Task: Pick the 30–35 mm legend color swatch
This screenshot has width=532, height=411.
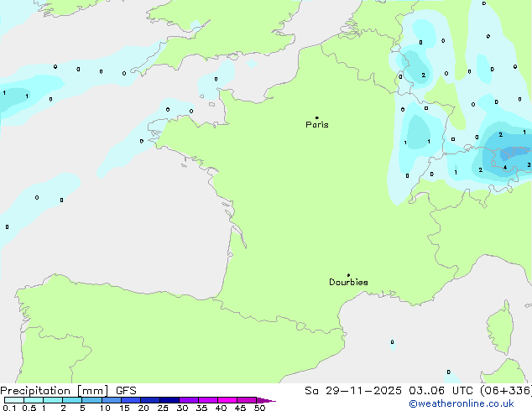Action: click(188, 400)
